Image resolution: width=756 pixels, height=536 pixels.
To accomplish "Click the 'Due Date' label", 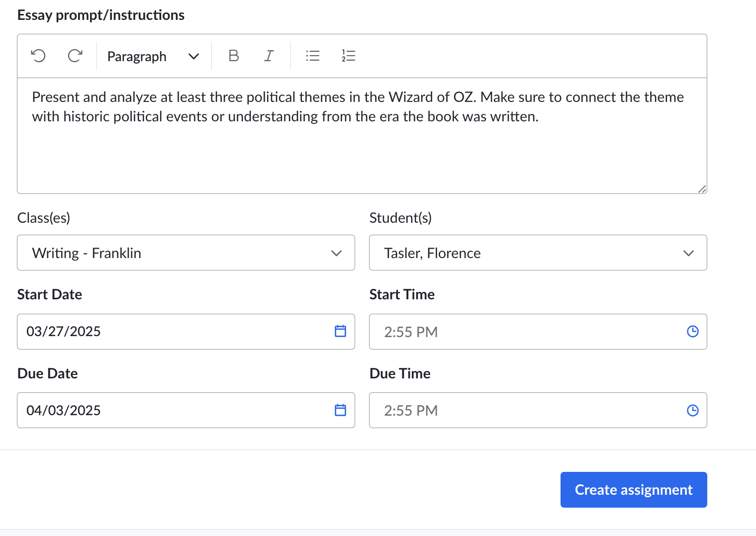I will click(x=48, y=373).
